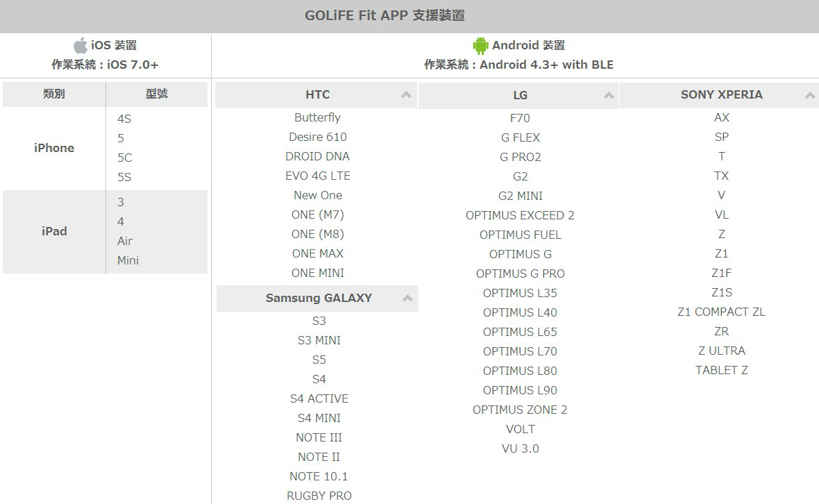Click HTC Butterfly entry
This screenshot has height=504, width=819.
click(x=318, y=117)
